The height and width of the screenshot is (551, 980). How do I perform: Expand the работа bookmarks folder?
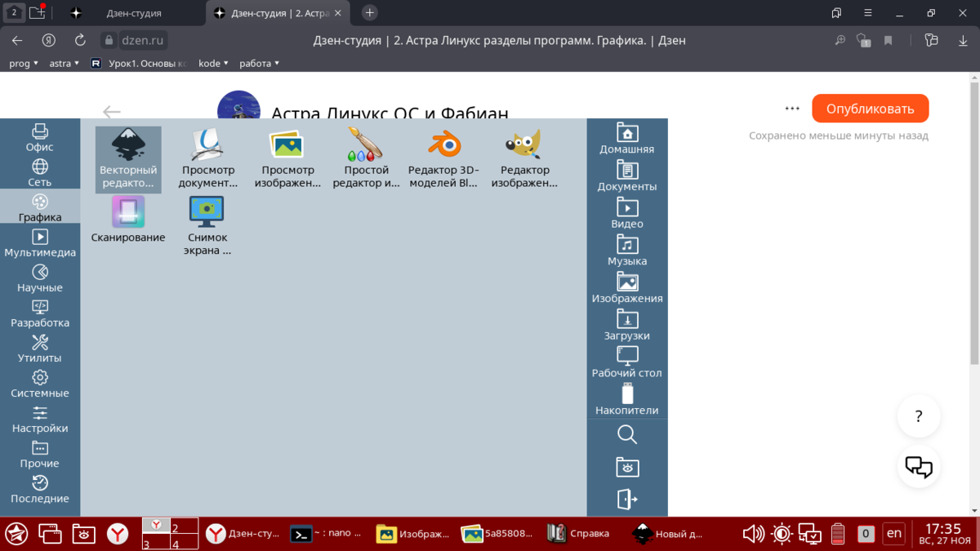260,63
